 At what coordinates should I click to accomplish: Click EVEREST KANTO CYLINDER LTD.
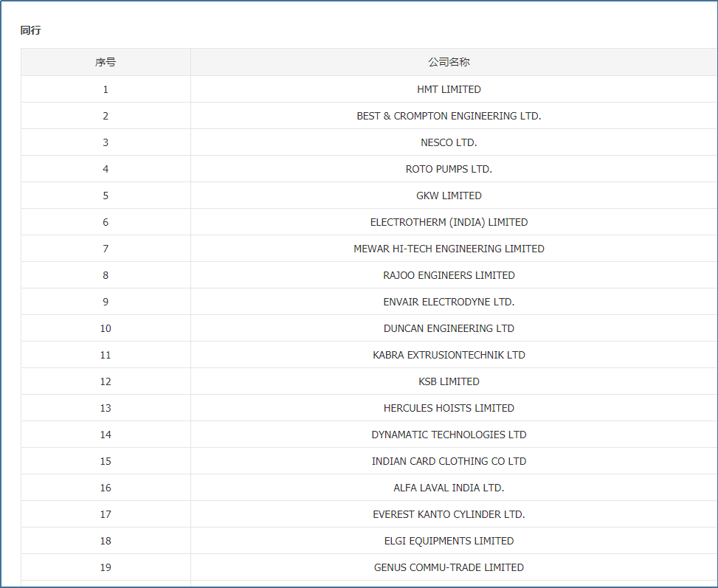(x=449, y=514)
